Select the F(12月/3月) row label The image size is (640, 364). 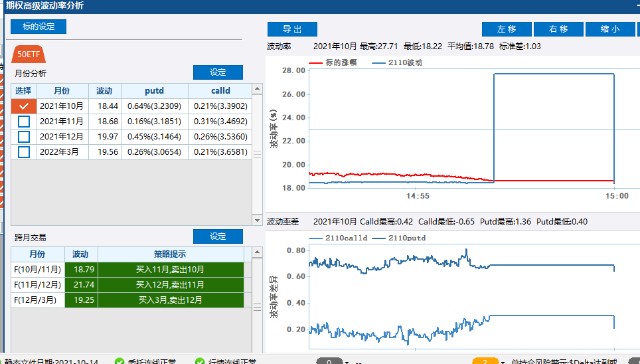[38, 300]
